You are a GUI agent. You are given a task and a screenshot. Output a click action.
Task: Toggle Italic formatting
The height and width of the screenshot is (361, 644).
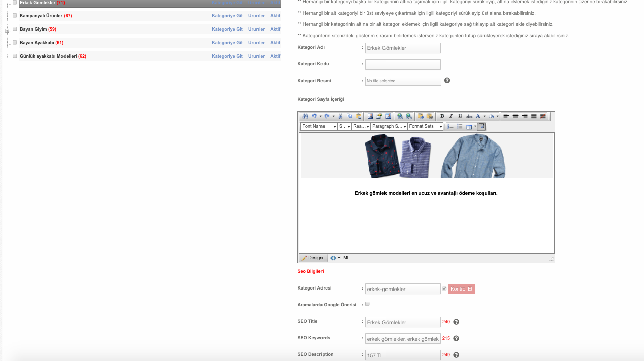pyautogui.click(x=451, y=116)
